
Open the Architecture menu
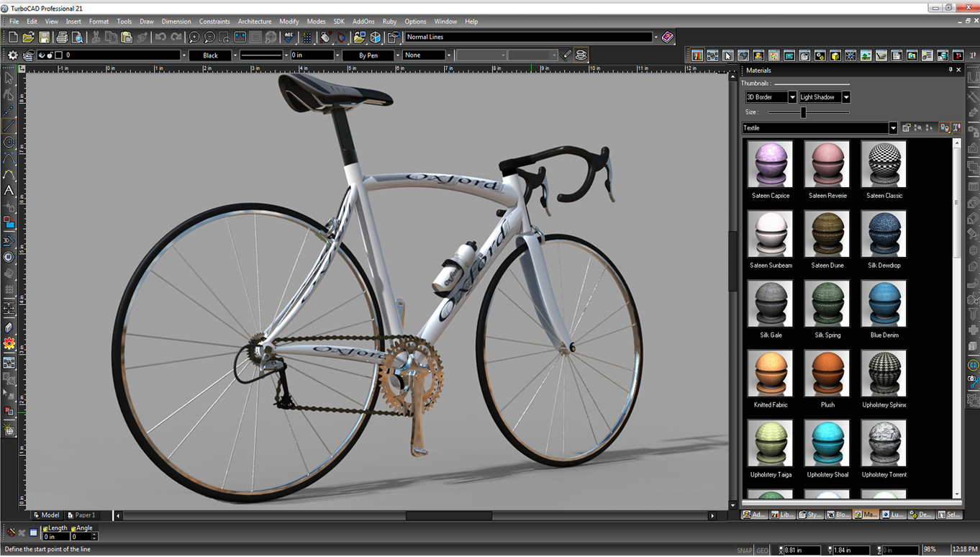[x=255, y=22]
